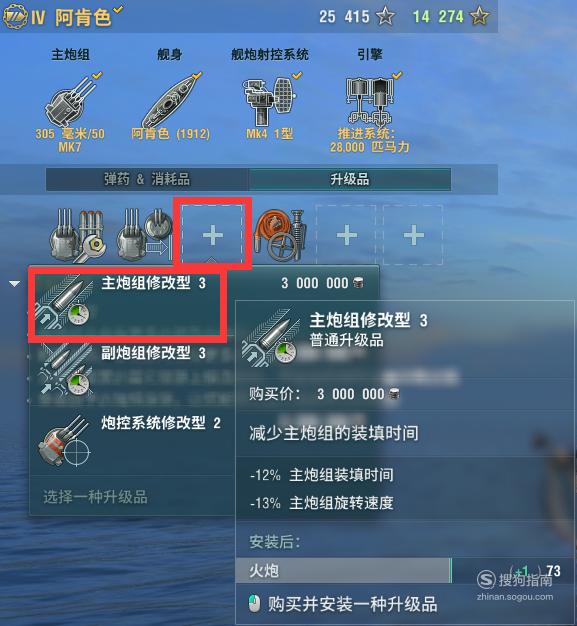Switch to the 弹药 & 消耗品 tab
Image resolution: width=577 pixels, height=626 pixels.
(147, 179)
